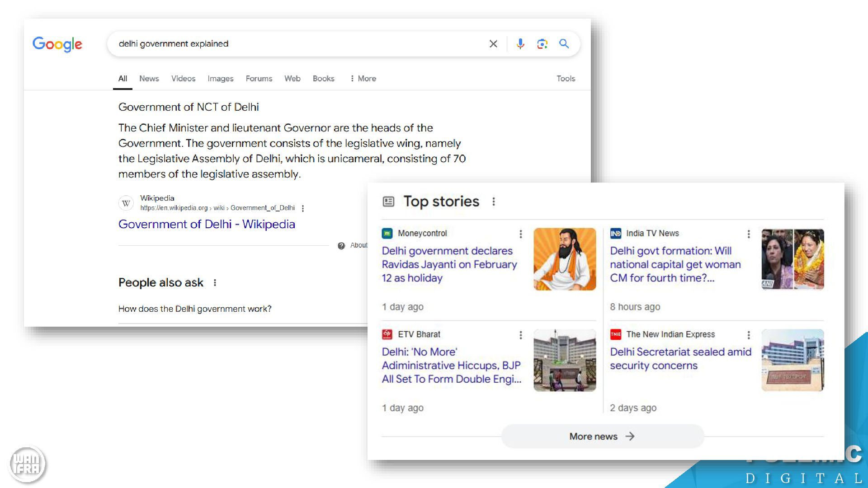
Task: Open options for ETV Bharat story
Action: point(521,335)
